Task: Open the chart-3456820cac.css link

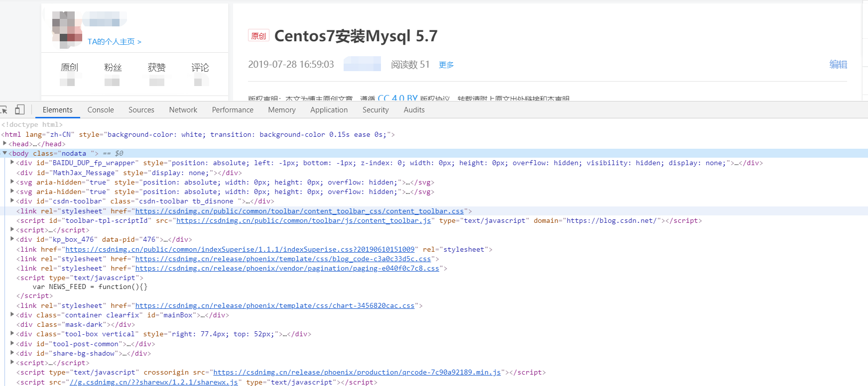Action: 275,305
